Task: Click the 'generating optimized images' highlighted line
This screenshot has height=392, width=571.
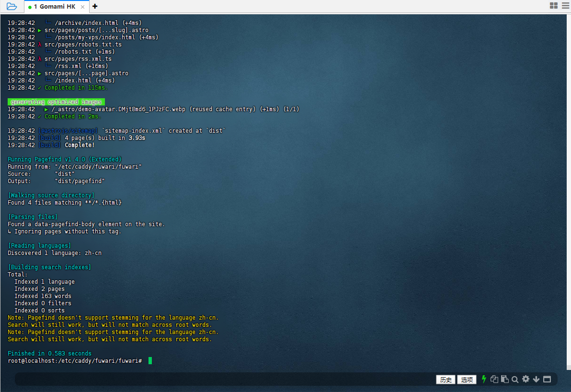Action: [x=56, y=102]
